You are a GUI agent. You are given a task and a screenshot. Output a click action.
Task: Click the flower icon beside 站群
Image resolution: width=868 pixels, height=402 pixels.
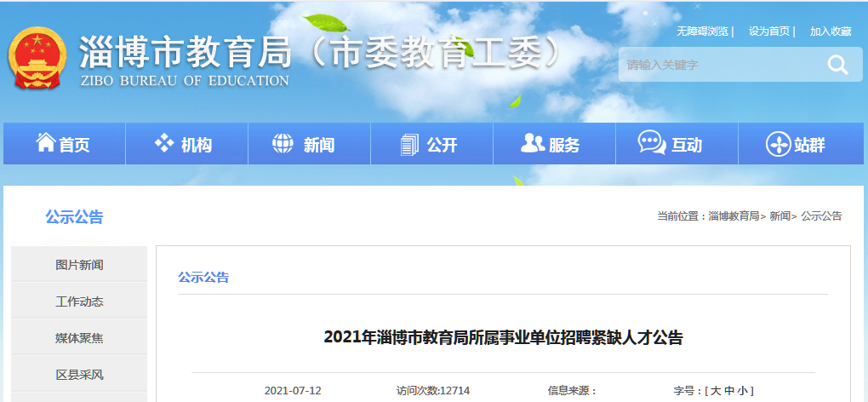click(x=778, y=144)
